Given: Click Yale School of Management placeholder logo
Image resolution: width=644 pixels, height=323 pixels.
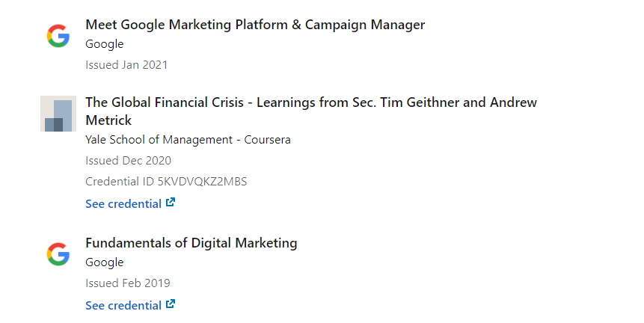Looking at the screenshot, I should click(58, 114).
